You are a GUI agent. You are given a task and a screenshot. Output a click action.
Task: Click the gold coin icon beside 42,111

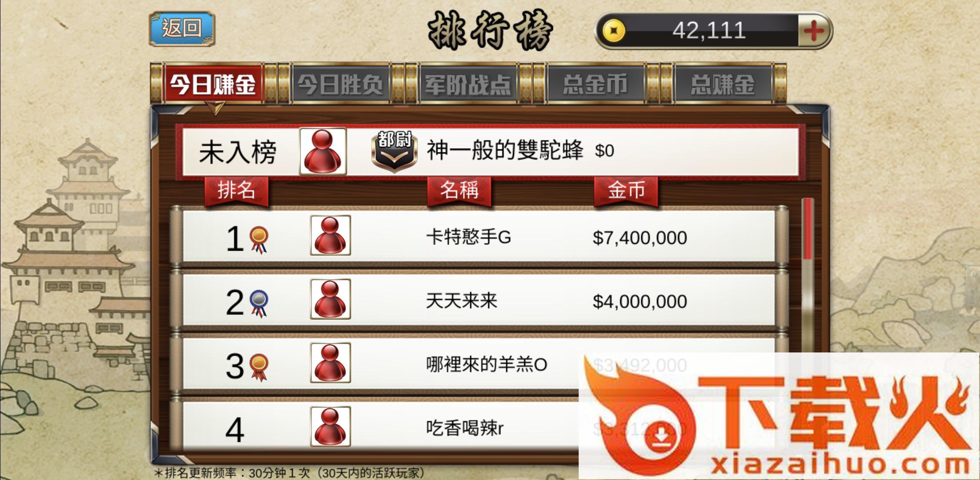click(614, 31)
